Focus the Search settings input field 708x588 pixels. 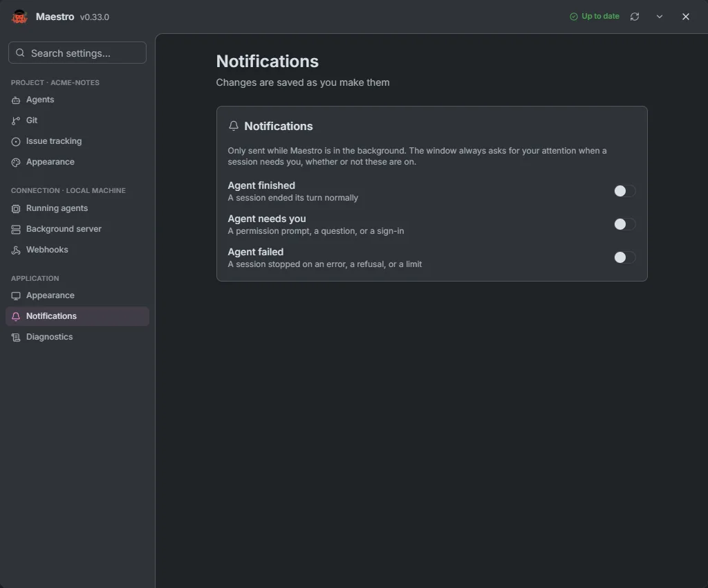click(x=77, y=53)
